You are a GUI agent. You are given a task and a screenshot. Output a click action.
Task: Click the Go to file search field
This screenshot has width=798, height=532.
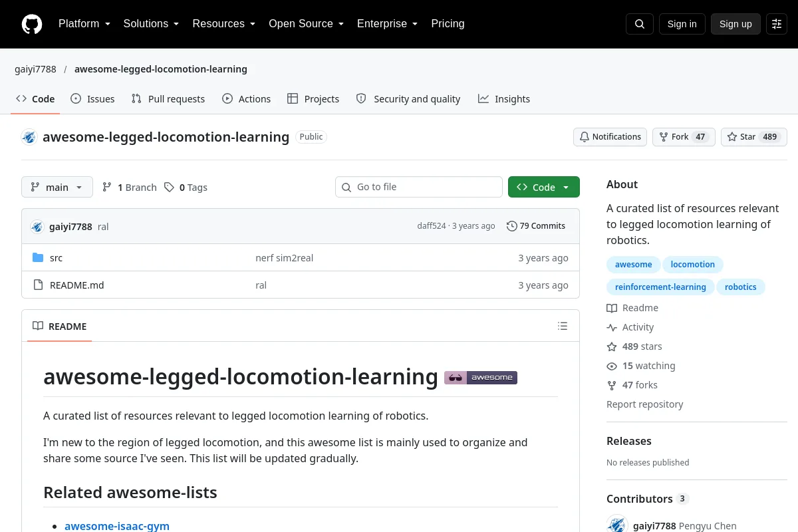click(x=419, y=187)
